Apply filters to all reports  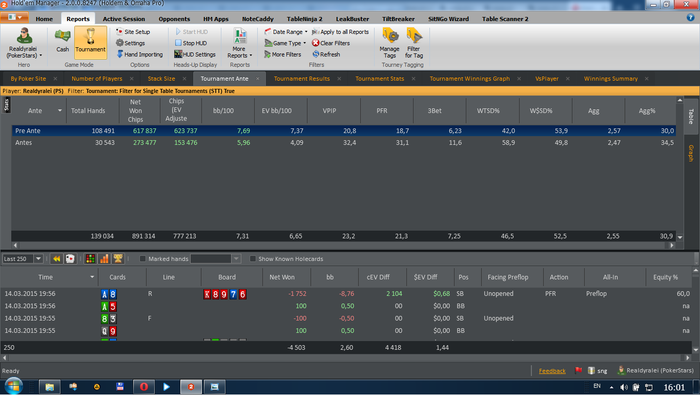click(340, 32)
